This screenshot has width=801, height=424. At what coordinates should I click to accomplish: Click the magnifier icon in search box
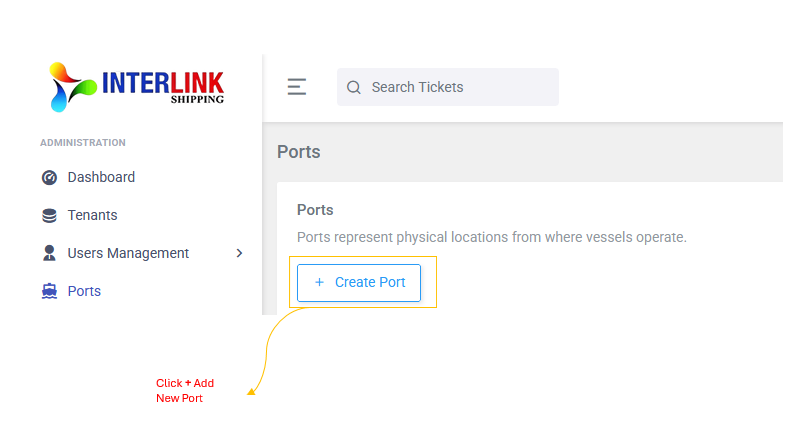click(x=353, y=87)
